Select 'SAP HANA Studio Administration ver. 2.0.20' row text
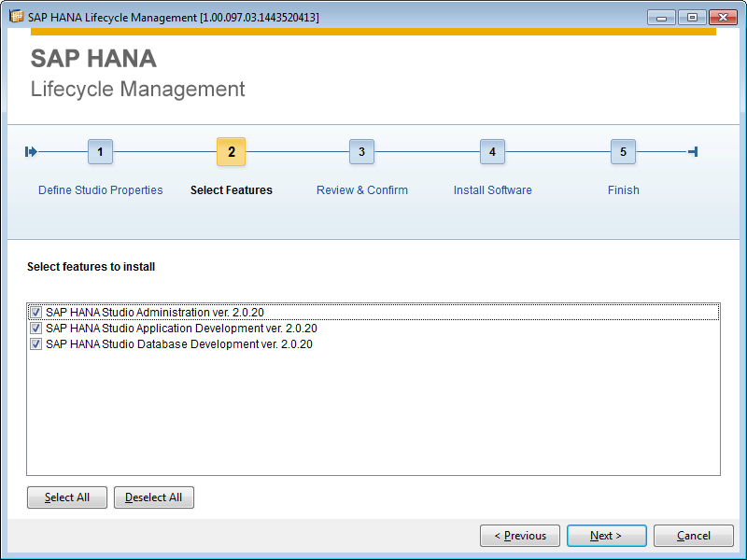This screenshot has height=560, width=747. [x=155, y=313]
